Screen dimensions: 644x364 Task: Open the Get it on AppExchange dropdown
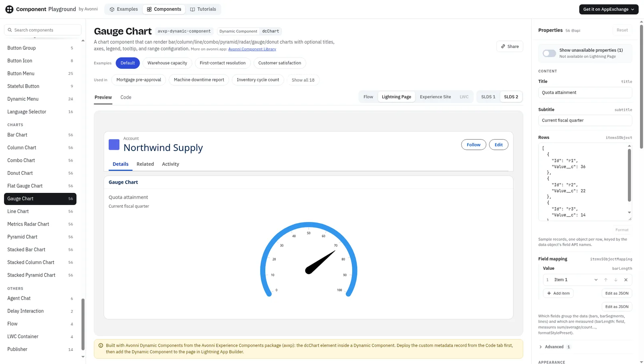click(x=609, y=9)
